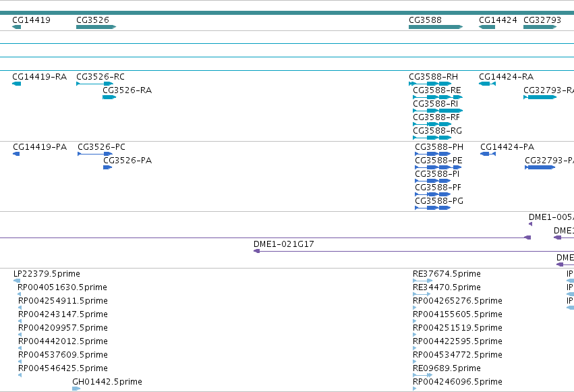
Task: Open the CG3588-RI transcript
Action: pyautogui.click(x=435, y=104)
